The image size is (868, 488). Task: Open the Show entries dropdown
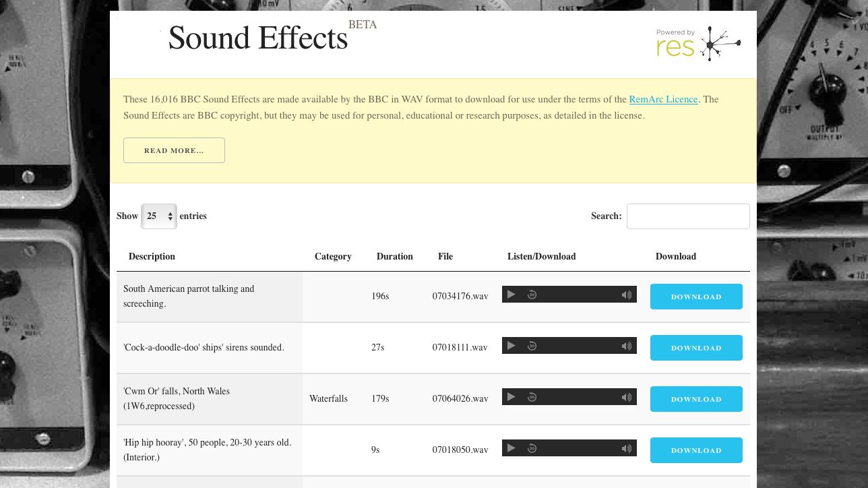click(x=158, y=216)
